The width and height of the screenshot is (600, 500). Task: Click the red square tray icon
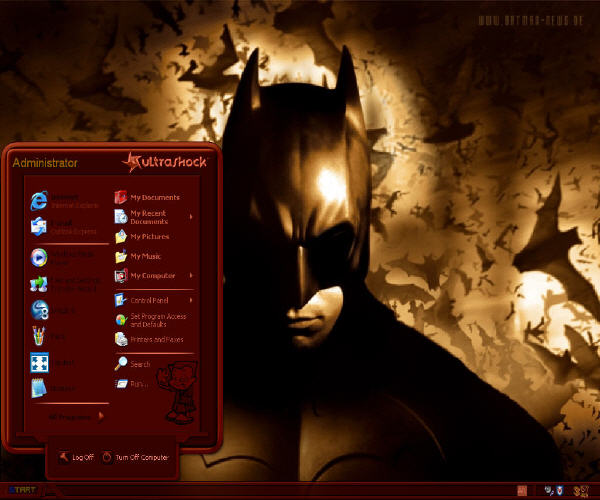click(522, 490)
